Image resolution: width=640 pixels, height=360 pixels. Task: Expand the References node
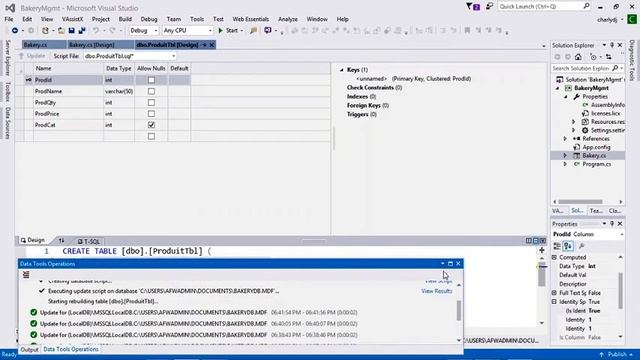pyautogui.click(x=565, y=139)
